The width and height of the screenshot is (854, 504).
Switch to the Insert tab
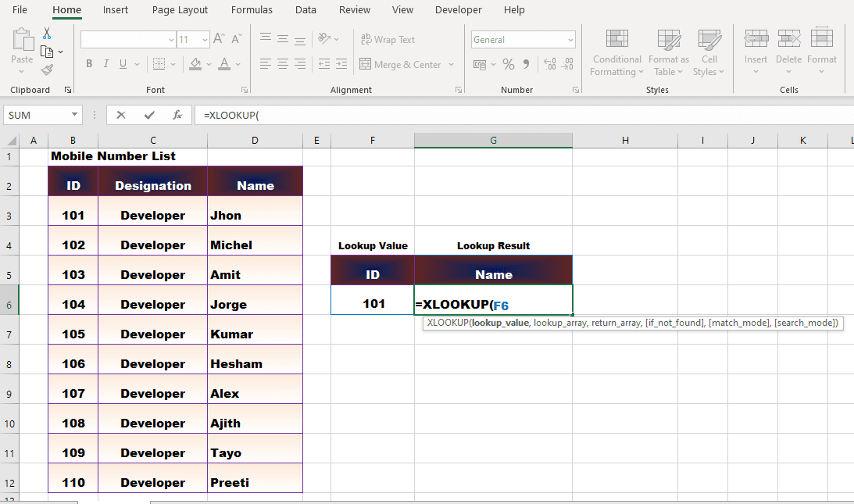[116, 10]
